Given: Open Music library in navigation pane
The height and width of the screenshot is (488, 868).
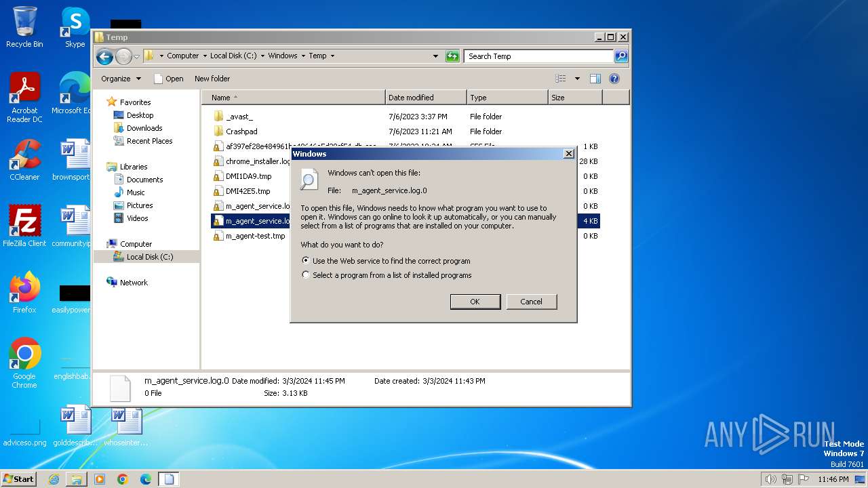Looking at the screenshot, I should pyautogui.click(x=136, y=192).
